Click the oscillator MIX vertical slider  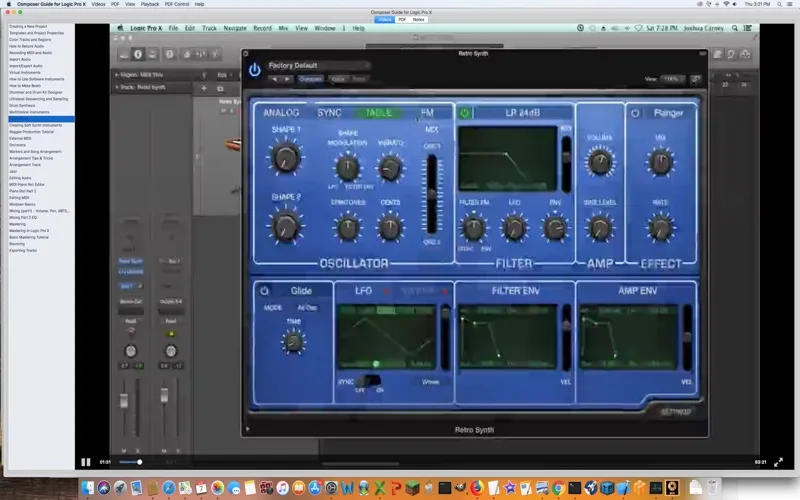pyautogui.click(x=432, y=194)
